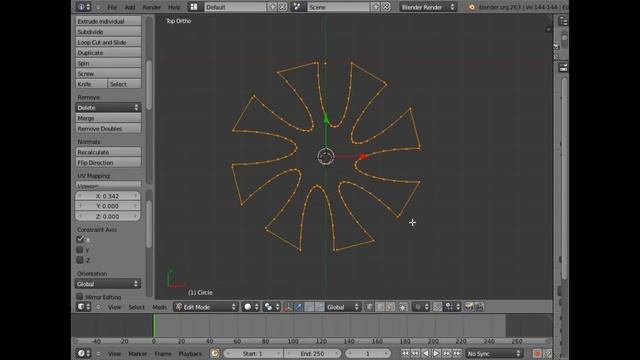Click the OpenGL render animation icon
This screenshot has height=360, width=640.
(480, 307)
